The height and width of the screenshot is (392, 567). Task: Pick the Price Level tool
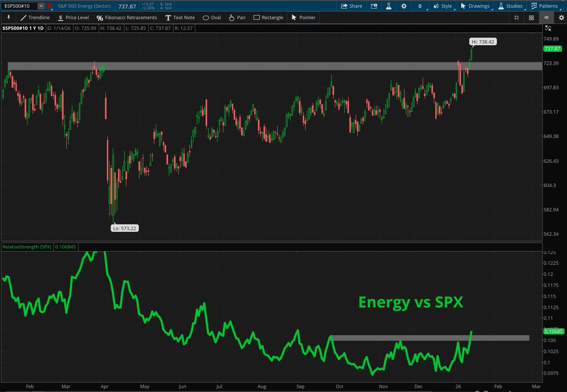(x=73, y=17)
